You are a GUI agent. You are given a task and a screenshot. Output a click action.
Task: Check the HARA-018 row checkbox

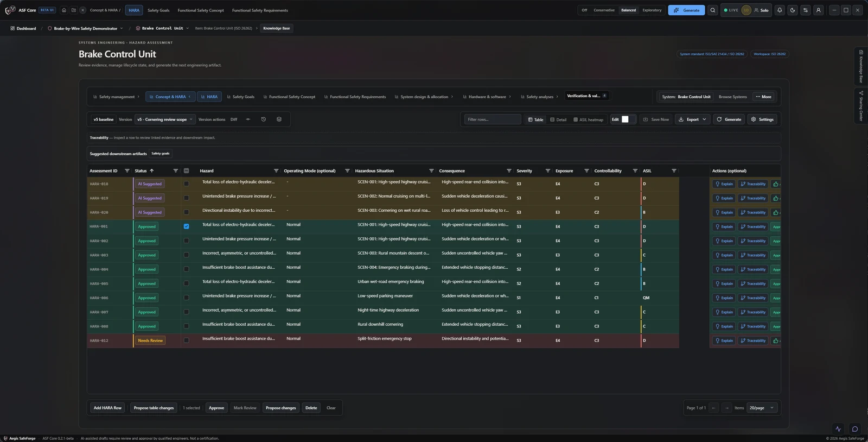[187, 184]
